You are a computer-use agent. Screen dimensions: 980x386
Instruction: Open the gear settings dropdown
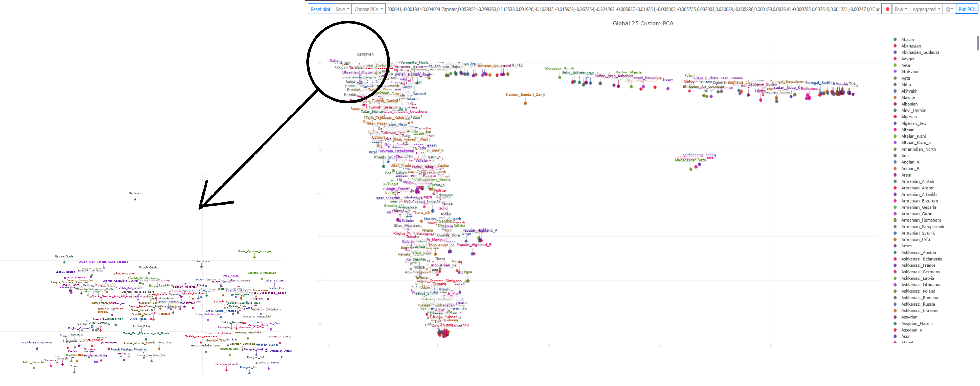(x=949, y=9)
